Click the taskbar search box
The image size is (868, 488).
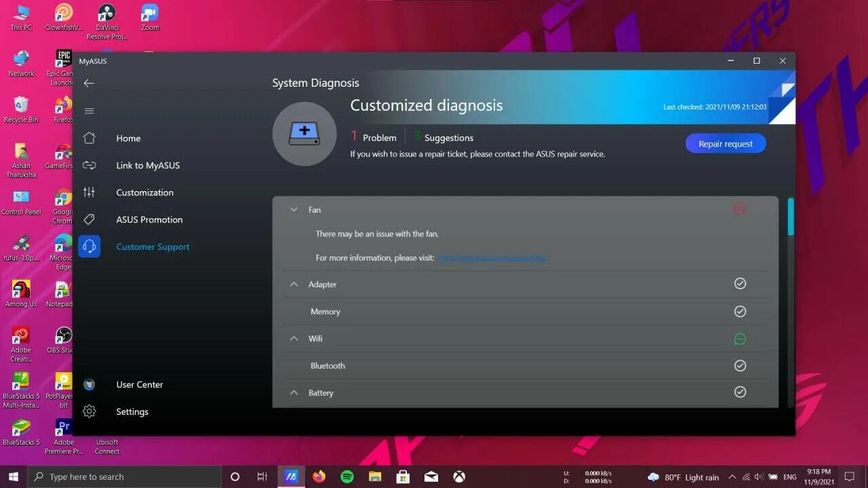[124, 476]
